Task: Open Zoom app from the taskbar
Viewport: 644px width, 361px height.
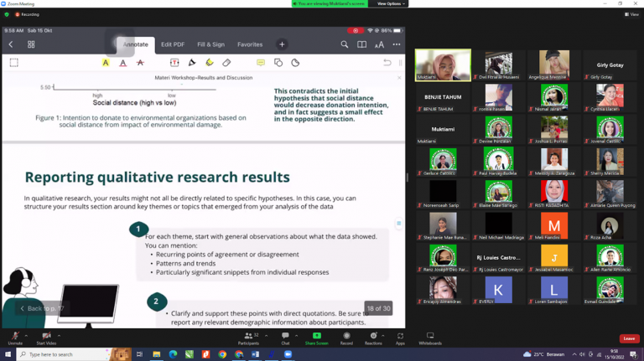Action: click(288, 354)
